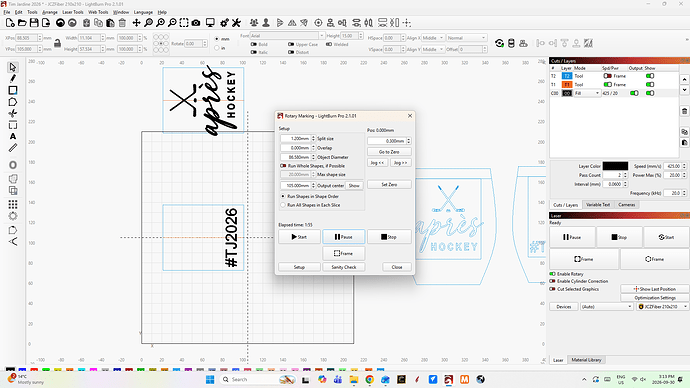Toggle Enable Cylinder Correction switch
The width and height of the screenshot is (690, 388).
[x=552, y=281]
